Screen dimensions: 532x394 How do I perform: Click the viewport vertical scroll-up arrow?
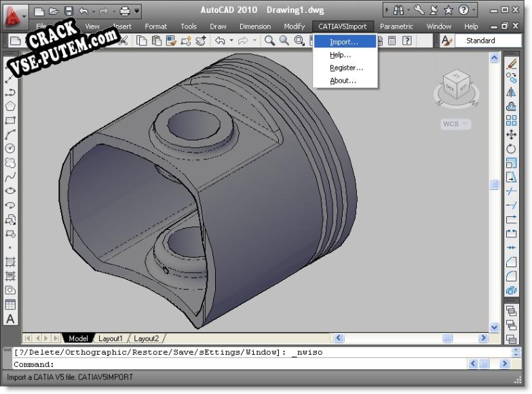click(x=494, y=58)
